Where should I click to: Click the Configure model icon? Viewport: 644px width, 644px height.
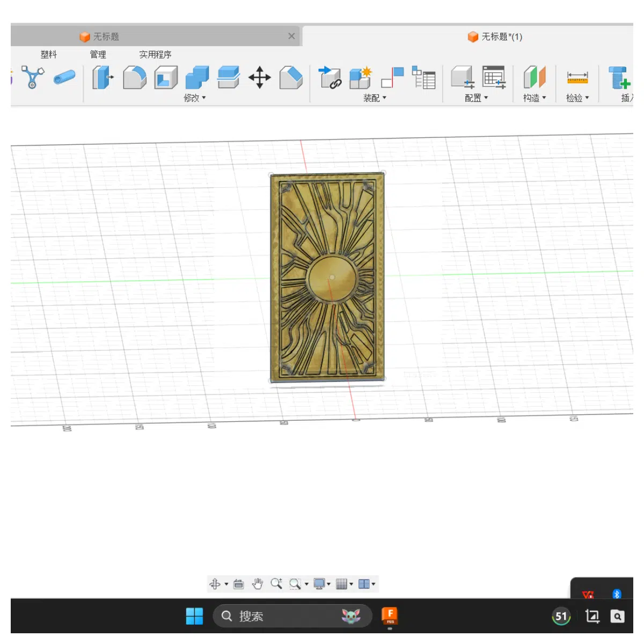point(463,77)
